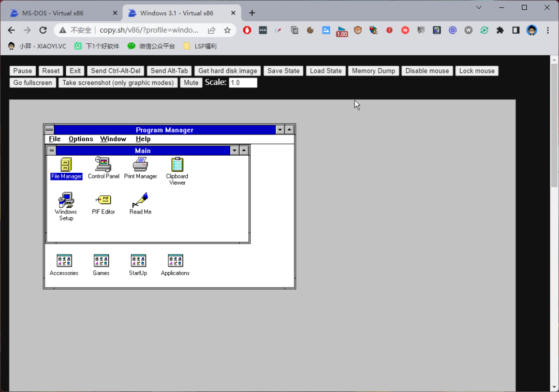
Task: Pause the virtual machine
Action: coord(22,70)
